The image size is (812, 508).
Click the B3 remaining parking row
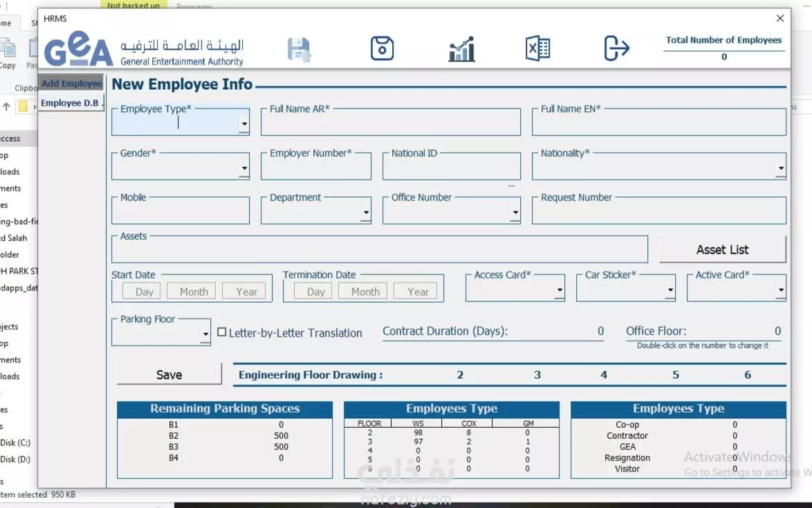point(225,446)
